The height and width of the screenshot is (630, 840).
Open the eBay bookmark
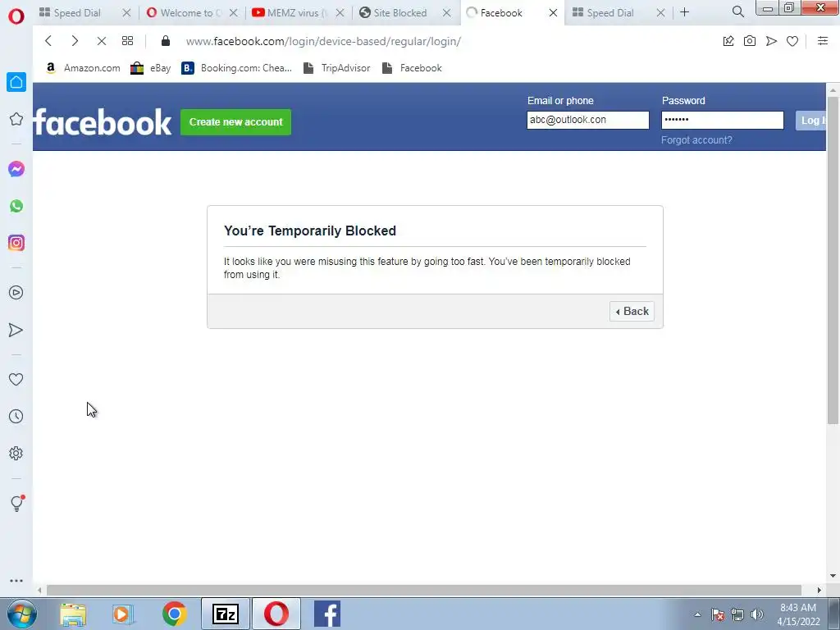coord(151,68)
